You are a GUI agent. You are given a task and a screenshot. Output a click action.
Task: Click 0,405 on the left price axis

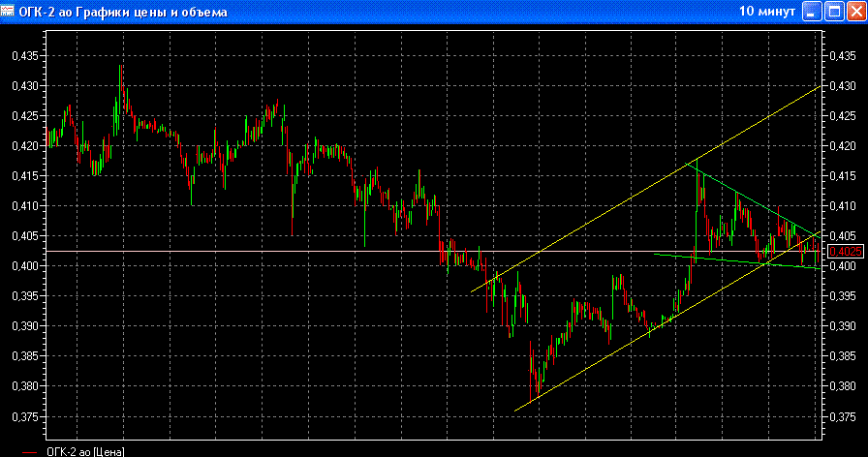click(25, 236)
